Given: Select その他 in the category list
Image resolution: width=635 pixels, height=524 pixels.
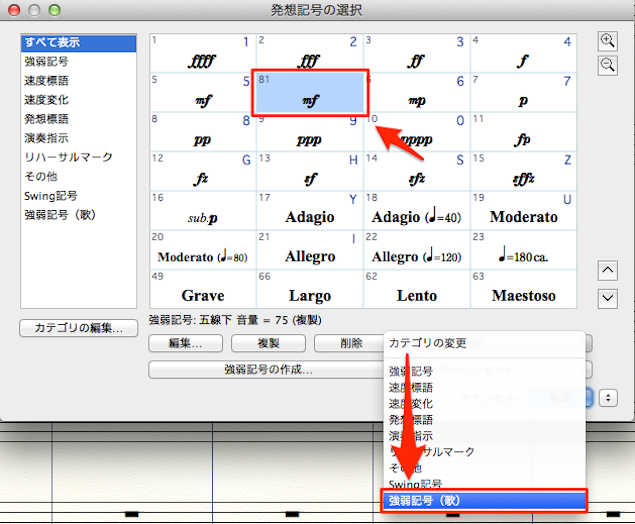Looking at the screenshot, I should pyautogui.click(x=79, y=177).
